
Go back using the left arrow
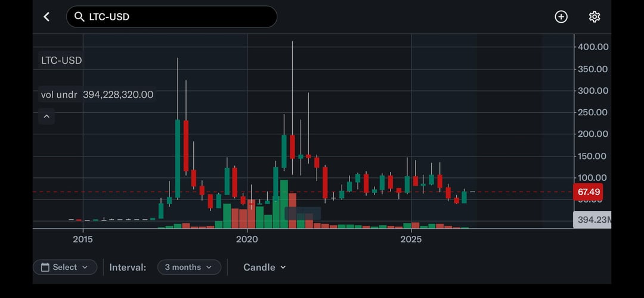[47, 17]
